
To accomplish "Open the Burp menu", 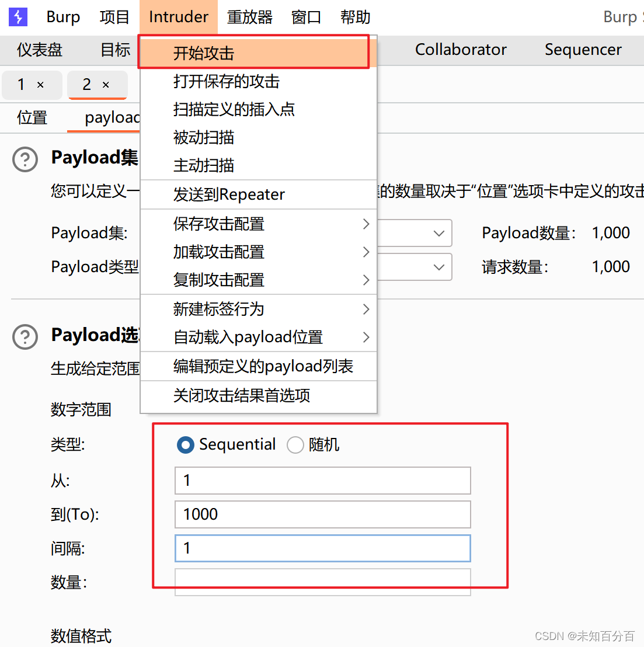I will click(x=63, y=17).
